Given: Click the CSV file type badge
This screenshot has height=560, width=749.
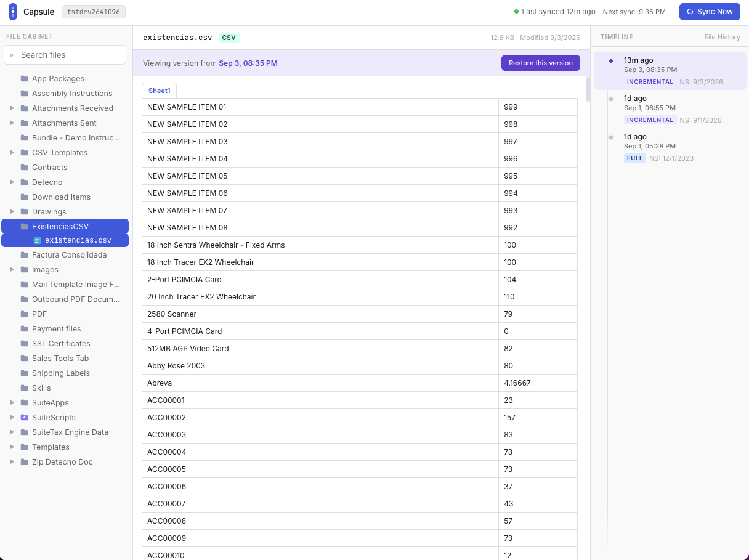Looking at the screenshot, I should tap(229, 38).
